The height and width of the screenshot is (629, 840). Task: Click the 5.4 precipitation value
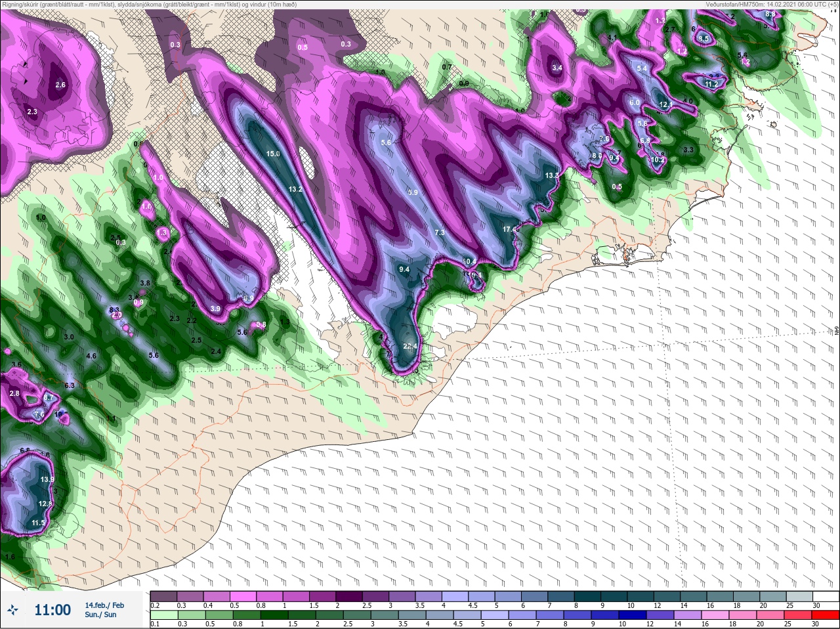(x=642, y=68)
